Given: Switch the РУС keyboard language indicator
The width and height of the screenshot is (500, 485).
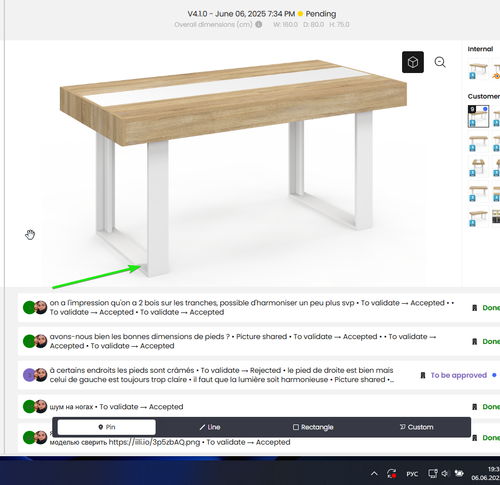Looking at the screenshot, I should [412, 474].
